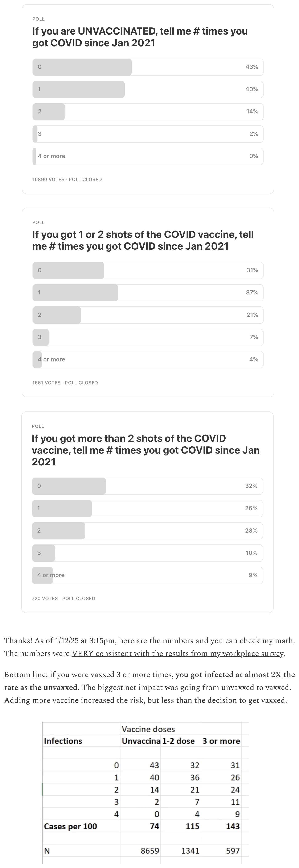Pick the 14% option in UNVACCINATED poll
Image resolution: width=299 pixels, height=868 pixels.
pos(148,112)
